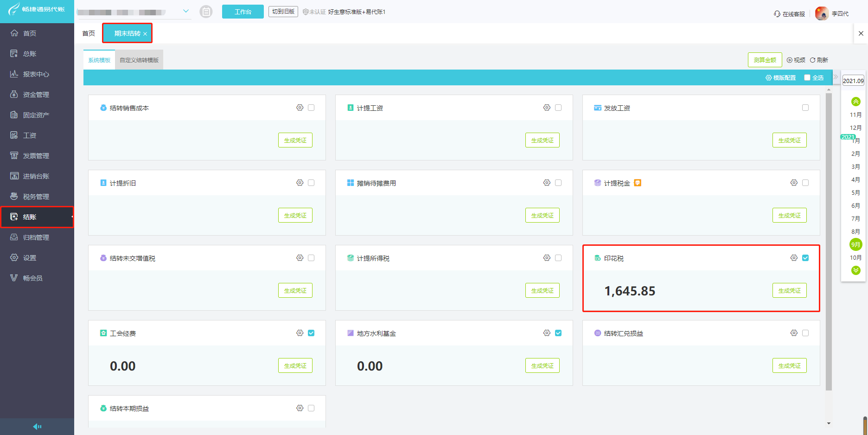Collapse the month panel with double chevron
868x435 pixels.
click(x=836, y=77)
